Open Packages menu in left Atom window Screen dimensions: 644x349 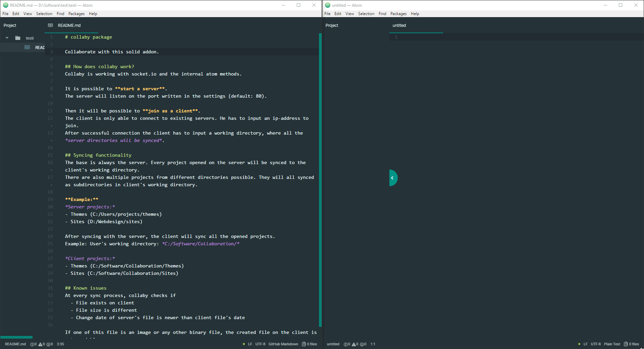[x=76, y=14]
